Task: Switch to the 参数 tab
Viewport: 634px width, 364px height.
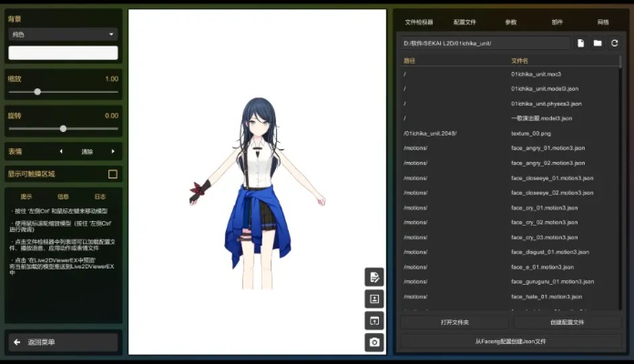Action: [511, 22]
